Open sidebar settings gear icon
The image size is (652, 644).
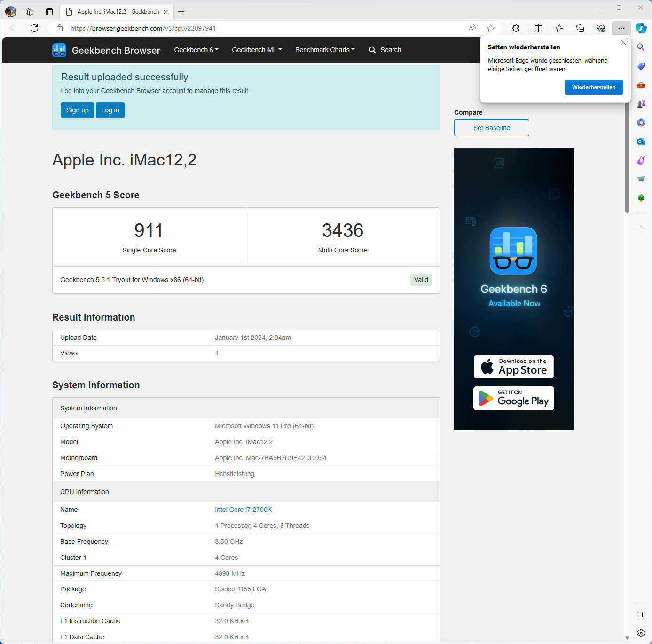(x=641, y=633)
